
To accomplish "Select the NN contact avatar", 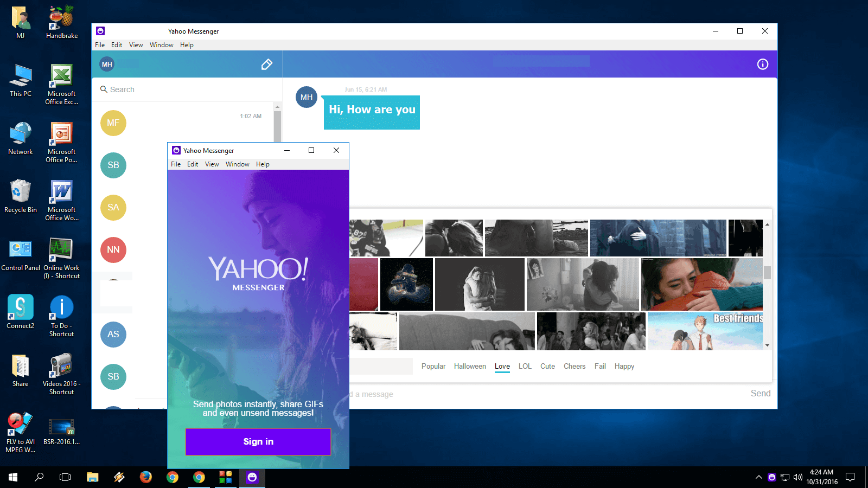I will [x=113, y=250].
